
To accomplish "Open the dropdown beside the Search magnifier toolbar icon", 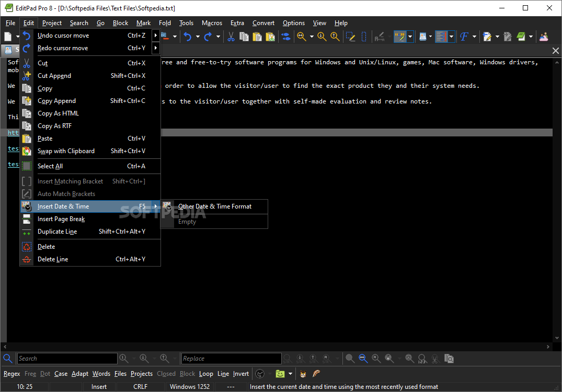I will (x=312, y=37).
